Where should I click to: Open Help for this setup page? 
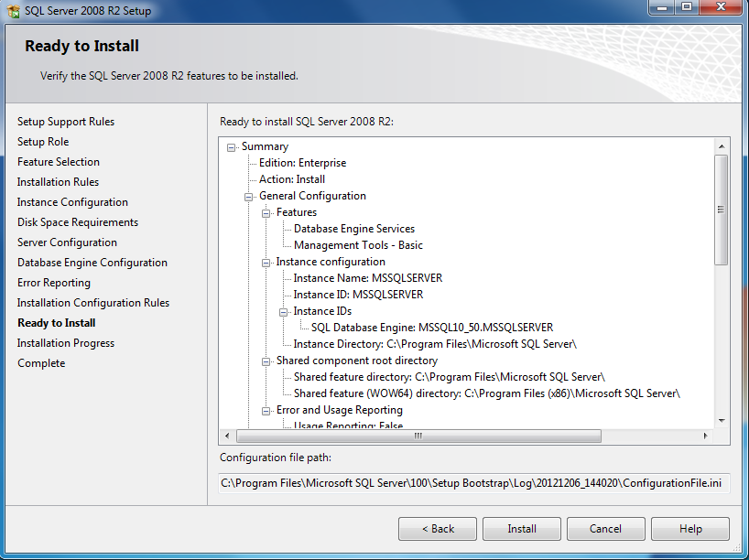[690, 529]
